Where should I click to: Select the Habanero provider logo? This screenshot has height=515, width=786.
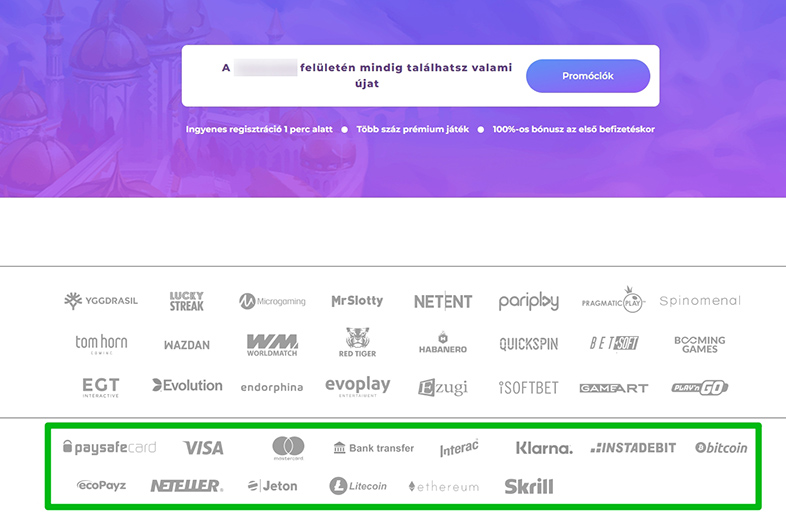point(443,344)
